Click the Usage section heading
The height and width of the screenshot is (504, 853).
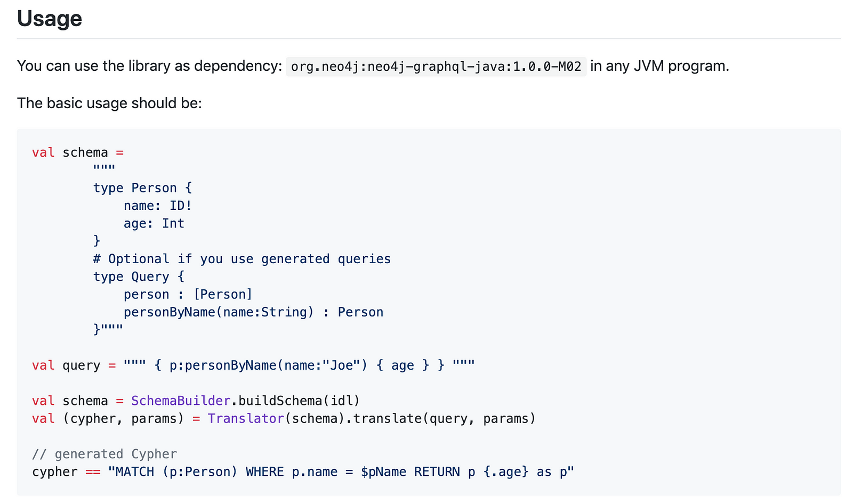pos(50,19)
